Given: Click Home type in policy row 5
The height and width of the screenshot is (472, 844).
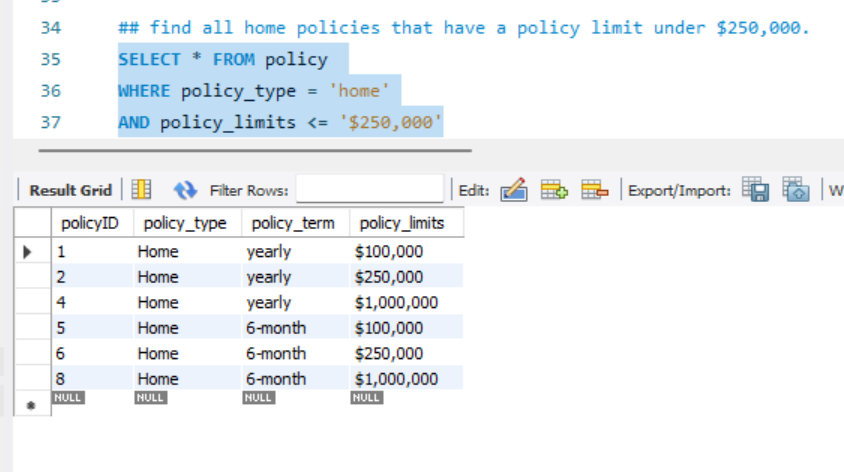Looking at the screenshot, I should 187,328.
